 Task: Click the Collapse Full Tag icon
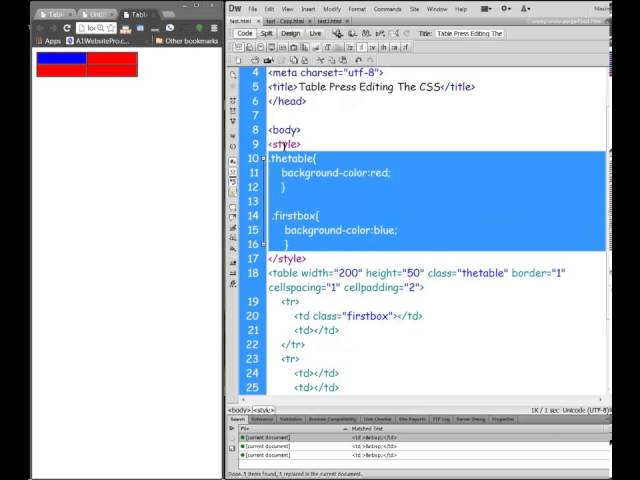pos(233,100)
